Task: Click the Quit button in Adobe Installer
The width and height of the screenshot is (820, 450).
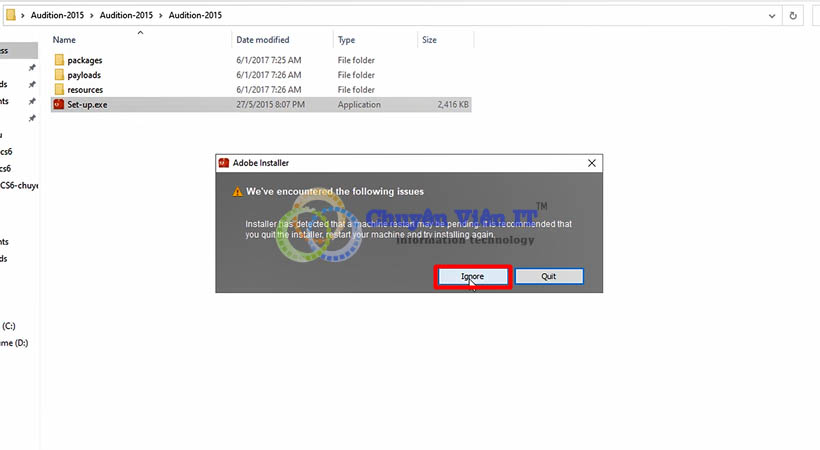Action: click(x=548, y=276)
